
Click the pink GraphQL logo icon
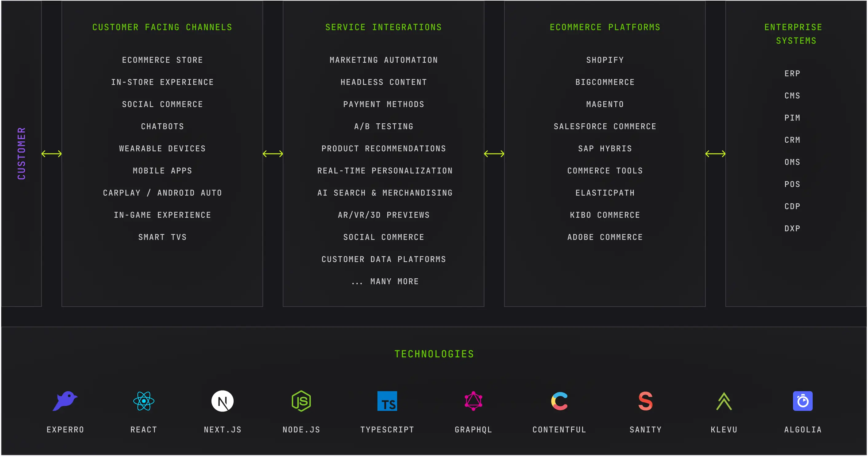point(473,401)
